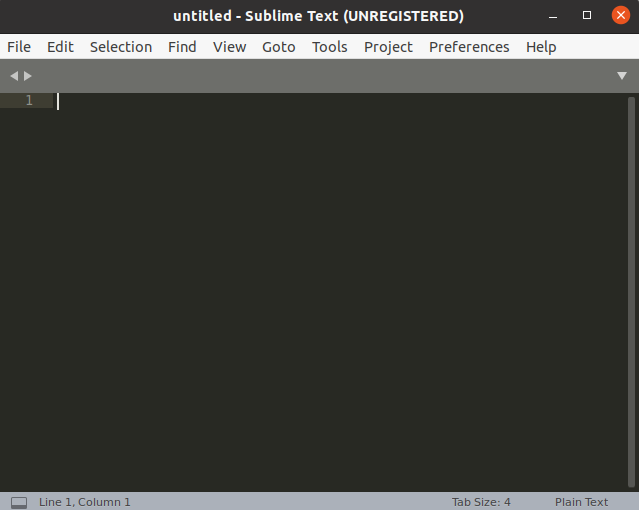The image size is (639, 510).
Task: Open the File menu
Action: pos(19,47)
